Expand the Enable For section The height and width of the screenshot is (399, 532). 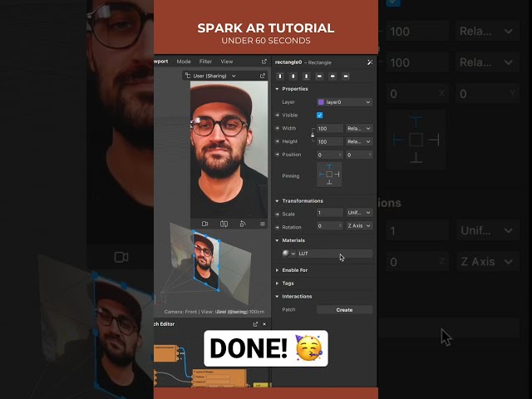(x=277, y=270)
